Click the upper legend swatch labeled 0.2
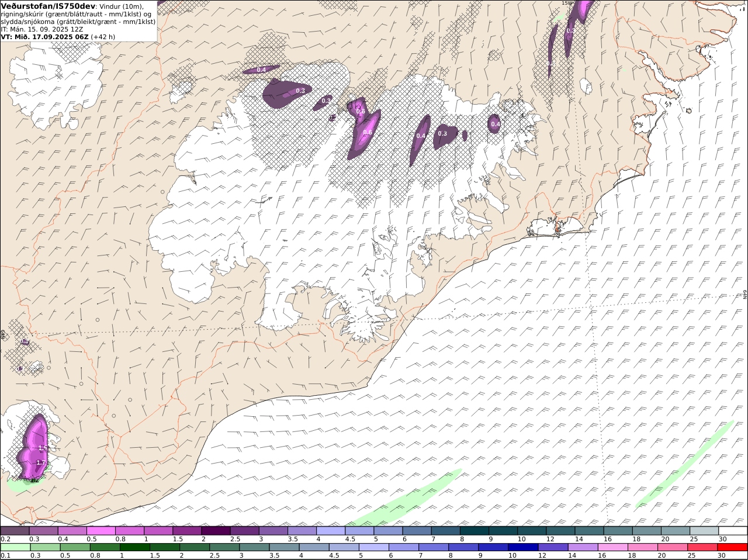This screenshot has height=560, width=748. click(15, 531)
